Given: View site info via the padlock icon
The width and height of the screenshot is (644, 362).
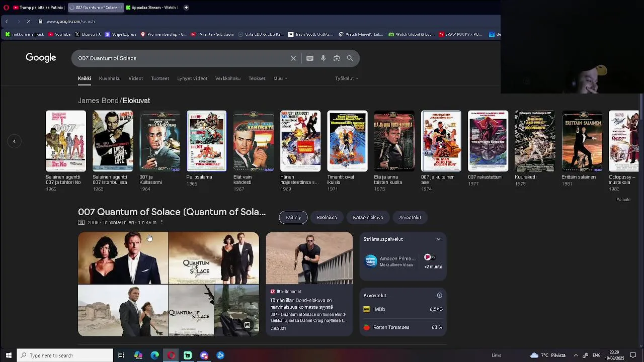Looking at the screenshot, I should (40, 22).
